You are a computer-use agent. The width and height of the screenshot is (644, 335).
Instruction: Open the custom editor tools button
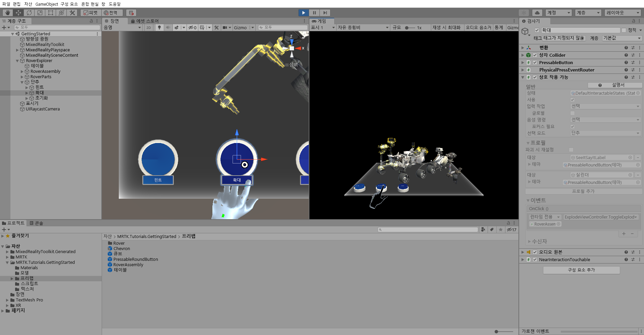tap(72, 13)
